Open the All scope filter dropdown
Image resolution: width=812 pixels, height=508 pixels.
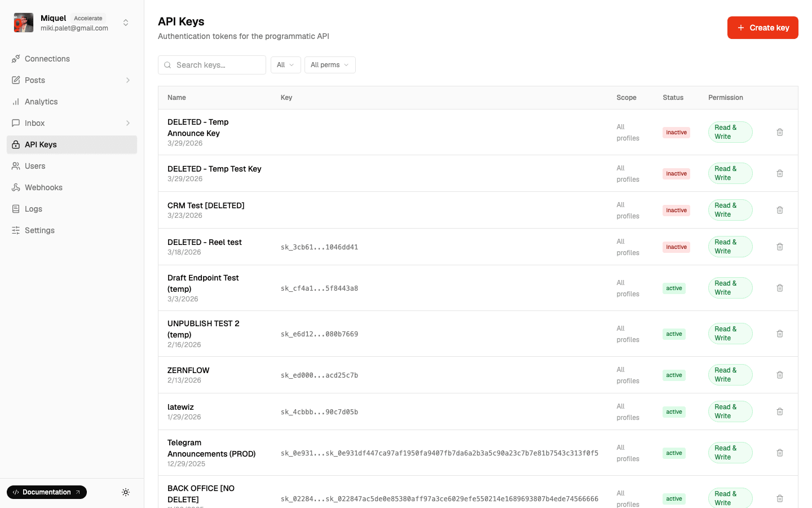(285, 65)
